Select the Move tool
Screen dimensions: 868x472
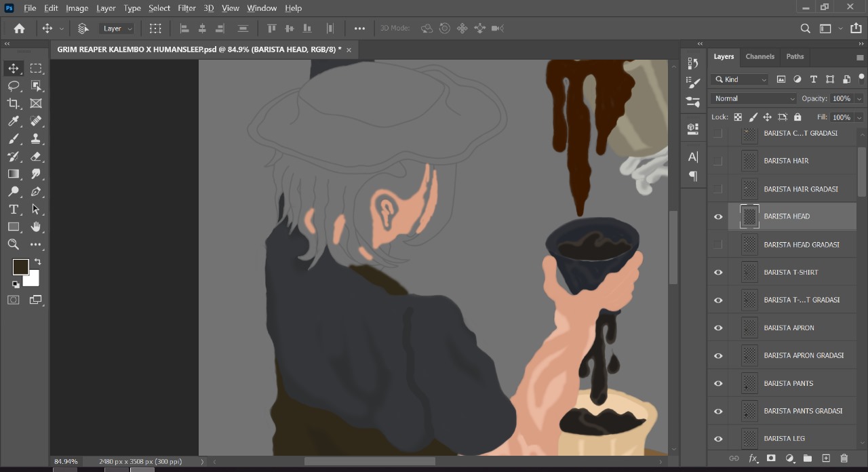(x=14, y=68)
